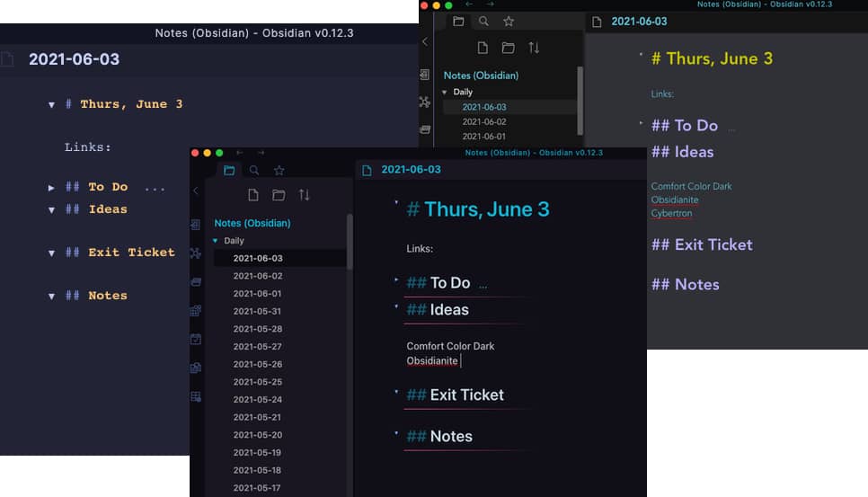Navigate forward arrow in front window titlebar

point(261,153)
